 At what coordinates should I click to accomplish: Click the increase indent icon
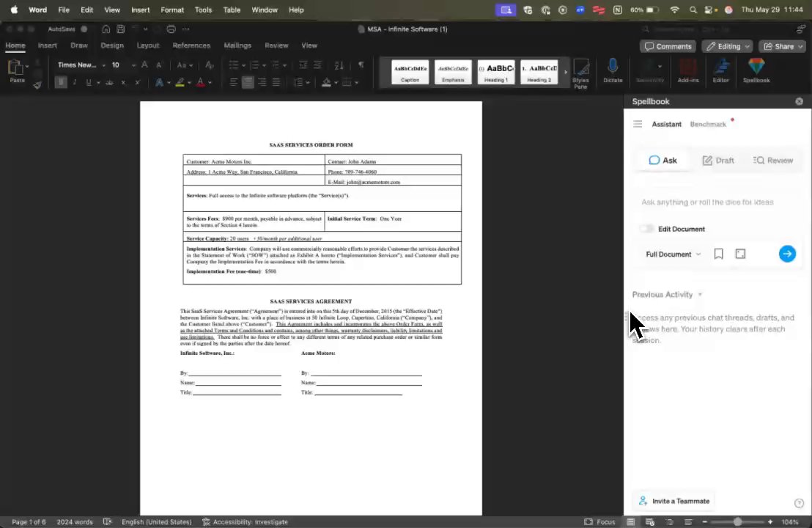point(317,65)
